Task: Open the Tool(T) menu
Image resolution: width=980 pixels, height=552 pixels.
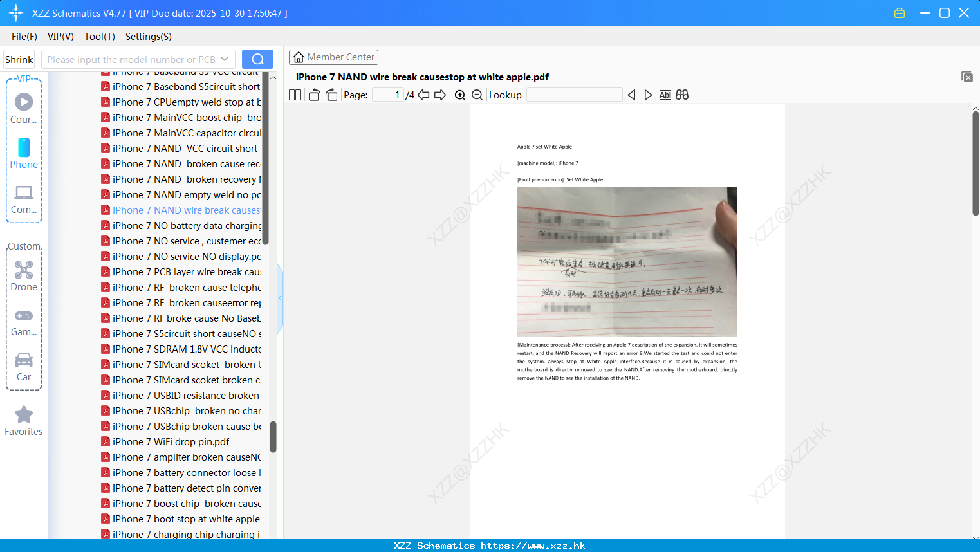Action: (100, 37)
